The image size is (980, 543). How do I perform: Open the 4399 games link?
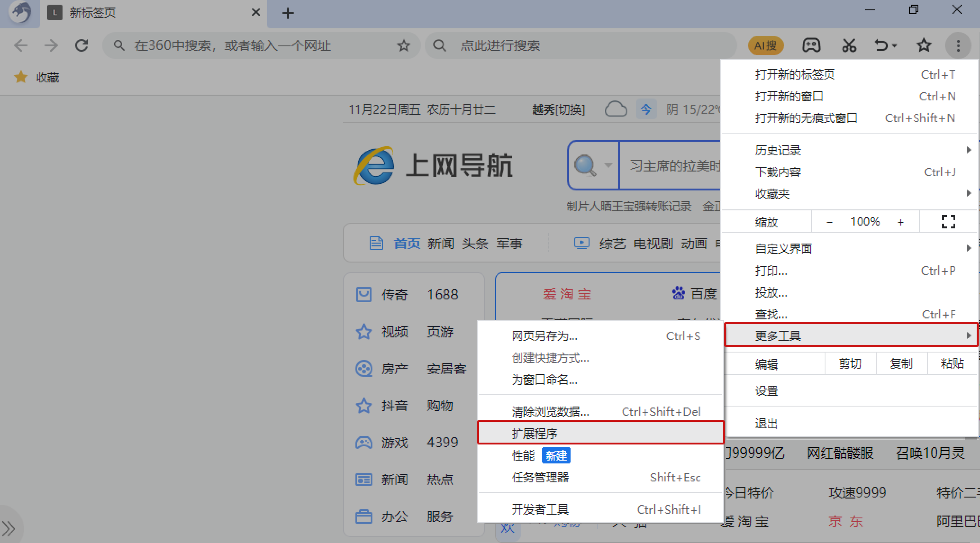(x=442, y=442)
